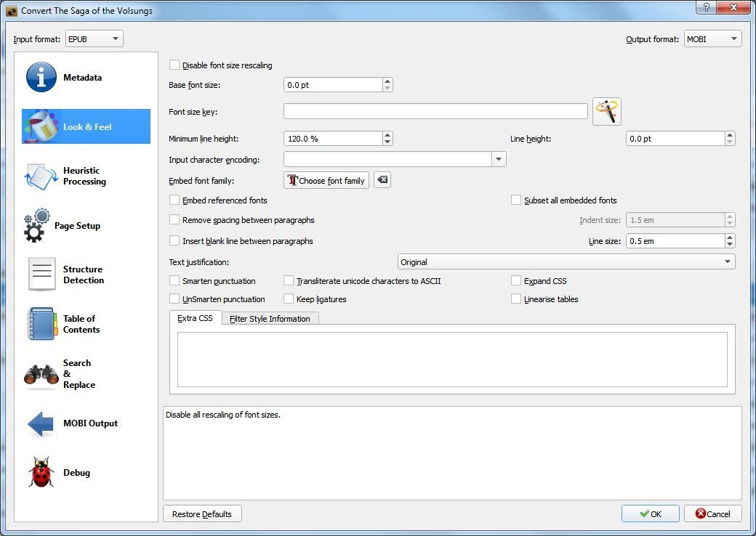Open the Output format dropdown
756x536 pixels.
coord(712,38)
